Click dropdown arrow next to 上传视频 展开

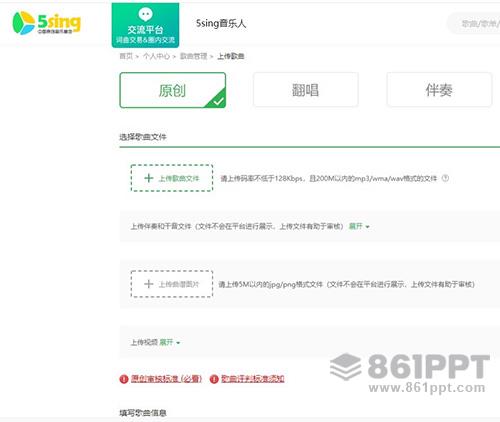coord(178,343)
